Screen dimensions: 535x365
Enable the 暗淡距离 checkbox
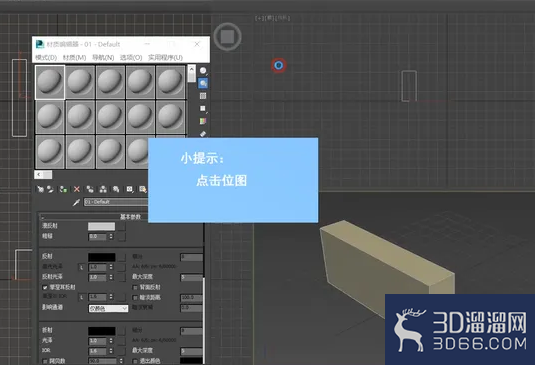point(135,297)
